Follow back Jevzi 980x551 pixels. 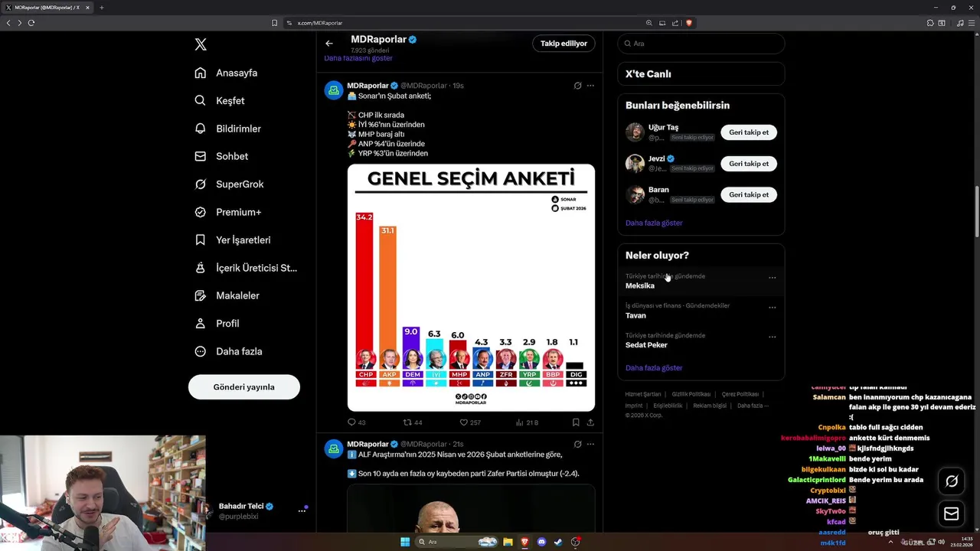pos(749,164)
